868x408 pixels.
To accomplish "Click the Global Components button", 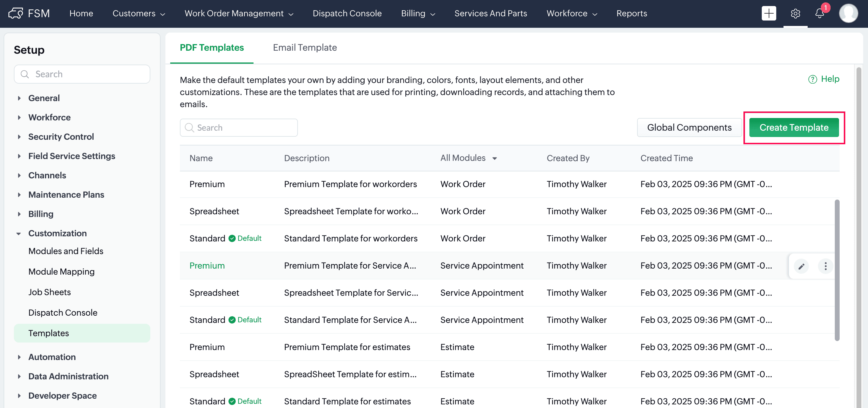I will pyautogui.click(x=689, y=128).
